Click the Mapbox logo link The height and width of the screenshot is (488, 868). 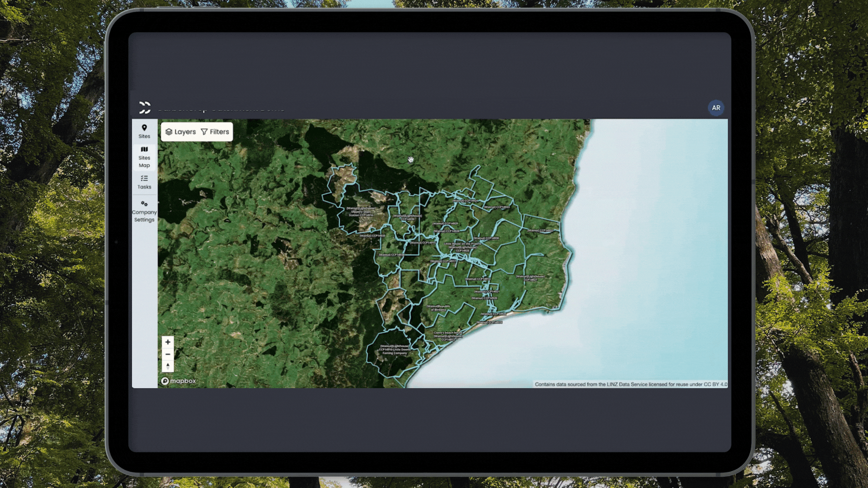(179, 381)
